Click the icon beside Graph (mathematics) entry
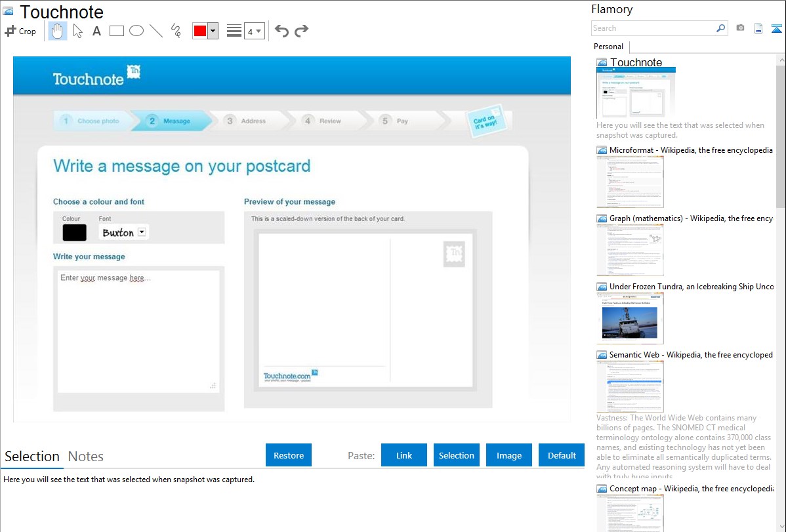The height and width of the screenshot is (532, 786). (602, 218)
